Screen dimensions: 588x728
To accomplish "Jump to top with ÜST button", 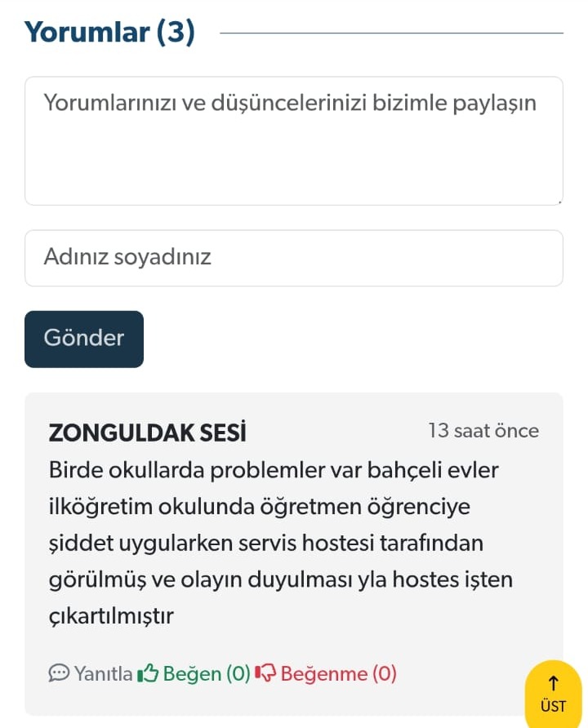I will (x=553, y=694).
